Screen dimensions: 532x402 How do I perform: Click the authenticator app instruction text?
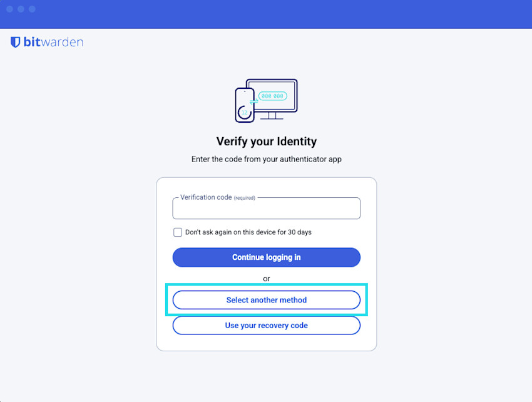266,160
